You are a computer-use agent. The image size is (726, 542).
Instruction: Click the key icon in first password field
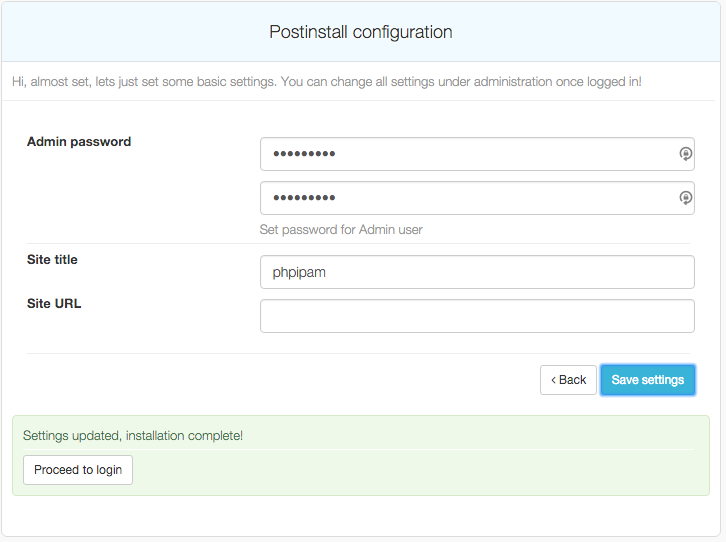pyautogui.click(x=685, y=154)
